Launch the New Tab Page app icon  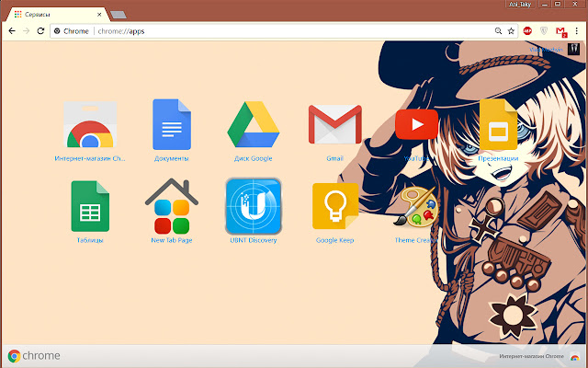click(172, 206)
